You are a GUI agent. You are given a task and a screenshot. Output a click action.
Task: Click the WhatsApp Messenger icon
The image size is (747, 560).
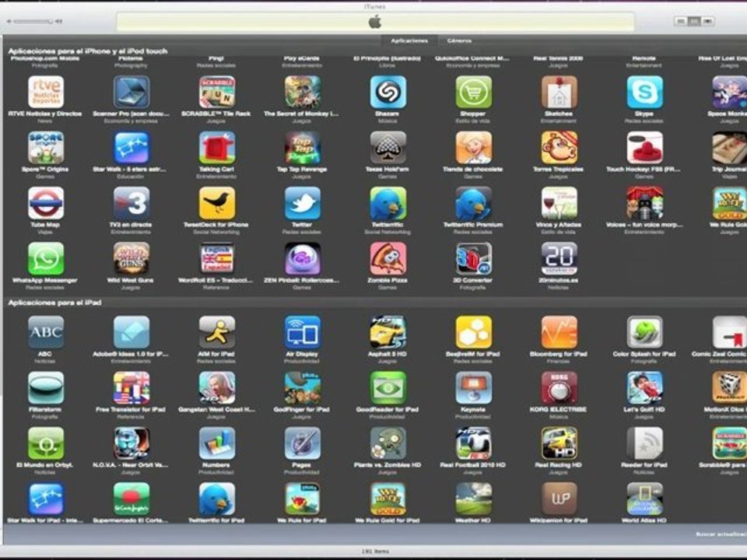pos(46,258)
